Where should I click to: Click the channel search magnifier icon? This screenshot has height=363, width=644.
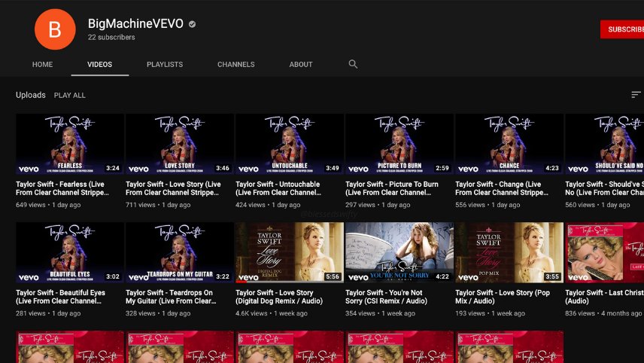(x=353, y=64)
